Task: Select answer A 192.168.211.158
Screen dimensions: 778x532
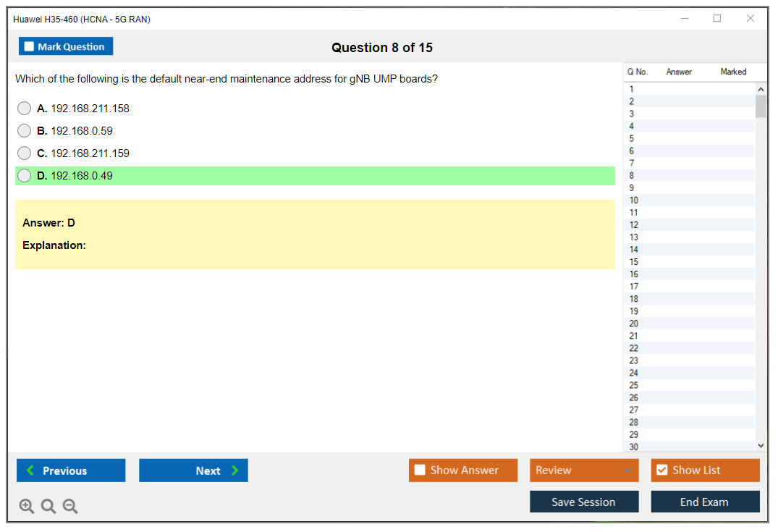Action: [25, 109]
